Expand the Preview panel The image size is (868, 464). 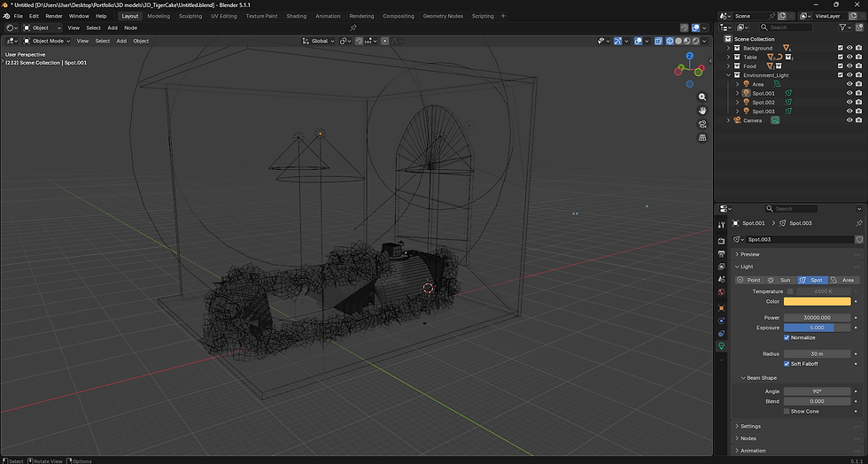[796, 254]
